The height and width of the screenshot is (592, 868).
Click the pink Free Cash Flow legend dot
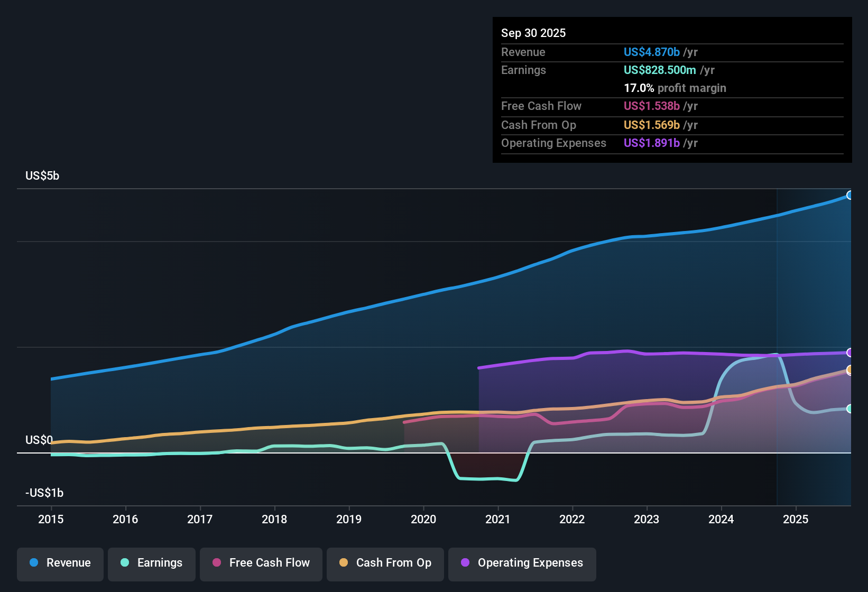point(217,562)
